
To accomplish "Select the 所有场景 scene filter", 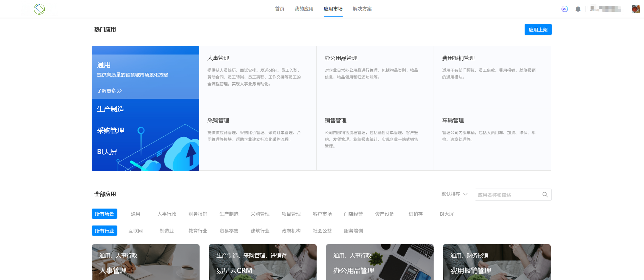I will point(105,214).
